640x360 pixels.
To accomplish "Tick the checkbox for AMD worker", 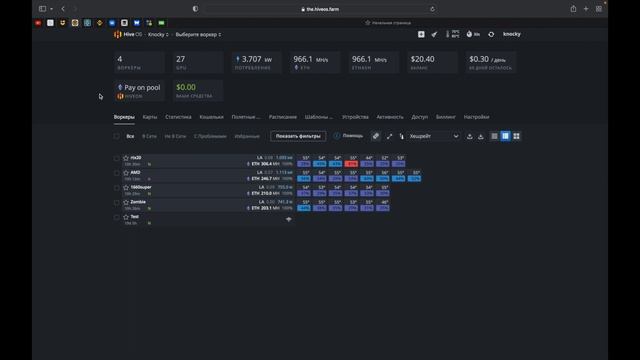I will coord(117,173).
